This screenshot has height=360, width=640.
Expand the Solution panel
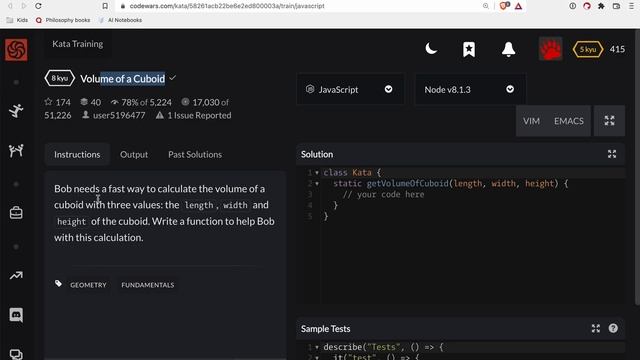612,154
